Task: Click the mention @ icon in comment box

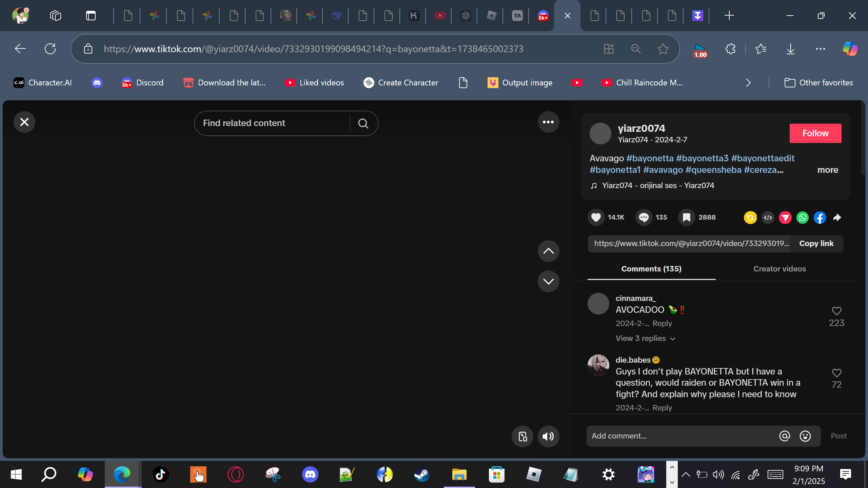Action: coord(785,436)
